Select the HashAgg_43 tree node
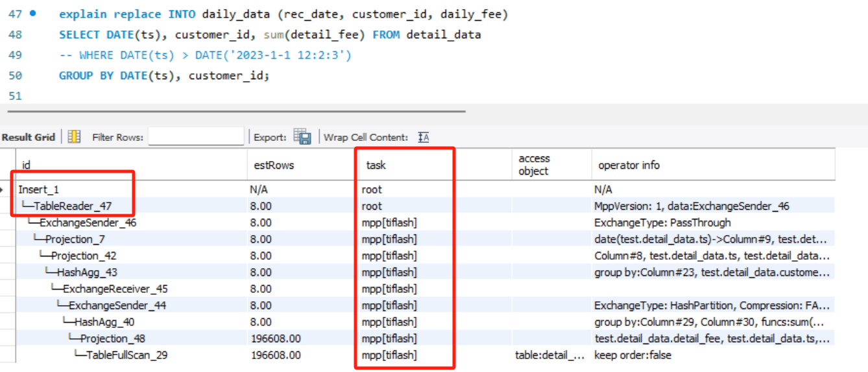Screen dimensions: 868x372 tap(87, 273)
